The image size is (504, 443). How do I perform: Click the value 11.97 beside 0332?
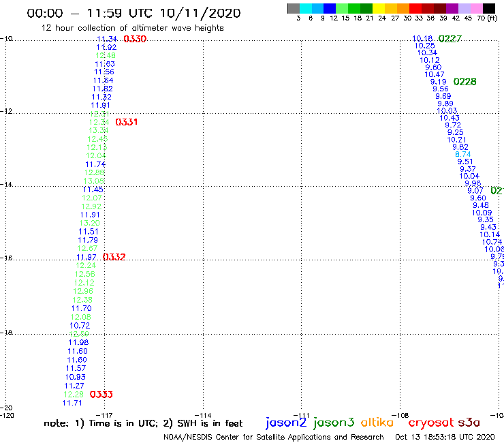(86, 257)
